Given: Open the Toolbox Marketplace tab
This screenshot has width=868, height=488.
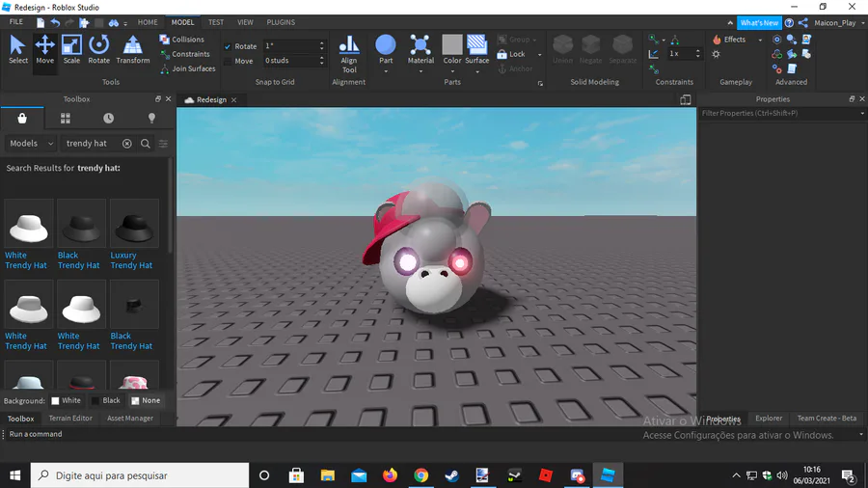Looking at the screenshot, I should pyautogui.click(x=22, y=118).
